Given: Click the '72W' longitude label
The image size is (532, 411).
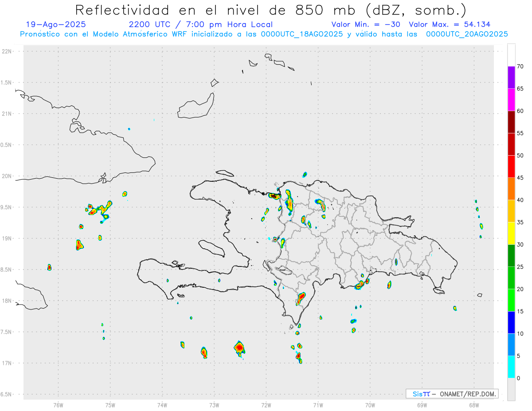Looking at the screenshot, I should pyautogui.click(x=266, y=405).
